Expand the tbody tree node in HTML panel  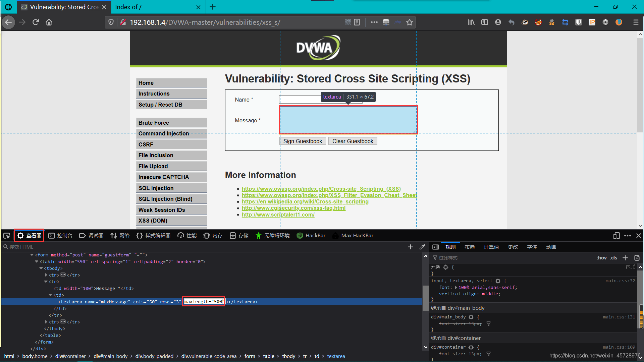42,268
